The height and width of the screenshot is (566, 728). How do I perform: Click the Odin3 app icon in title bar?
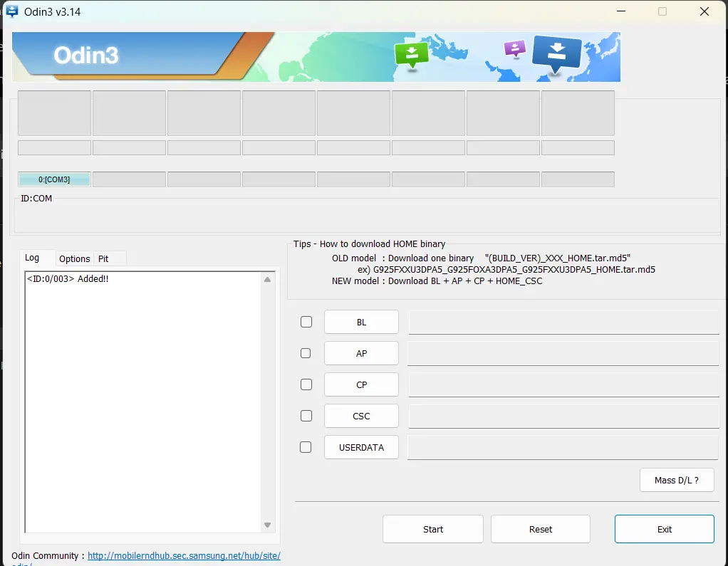click(x=12, y=11)
